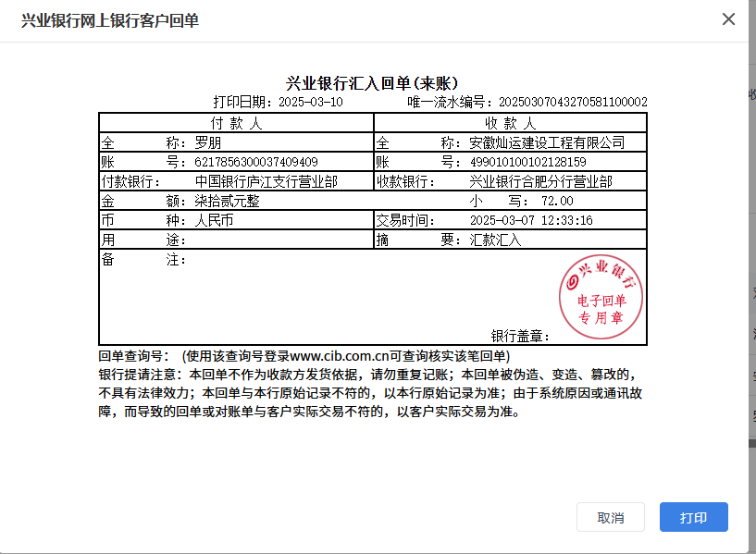This screenshot has width=756, height=554.
Task: Click payer bank 中国银行庐江支行营业部
Action: pyautogui.click(x=266, y=182)
